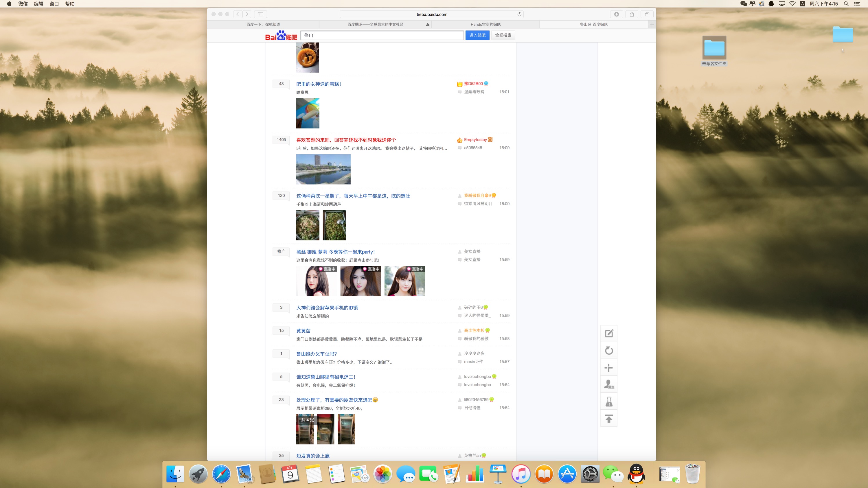The image size is (868, 488).
Task: Open post 鲁山能办叉车证吗?
Action: tap(317, 353)
